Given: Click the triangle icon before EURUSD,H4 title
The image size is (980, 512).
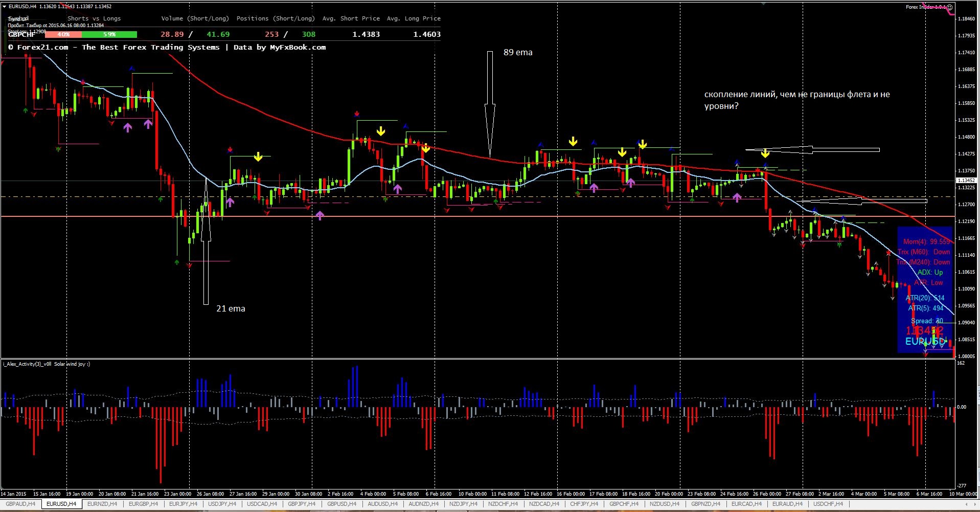Looking at the screenshot, I should pos(5,7).
